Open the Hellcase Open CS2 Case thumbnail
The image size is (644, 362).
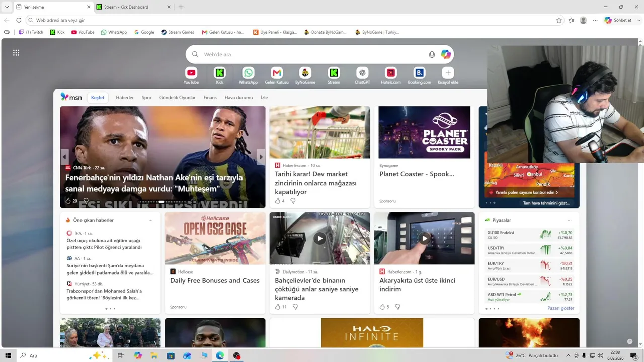pyautogui.click(x=215, y=238)
